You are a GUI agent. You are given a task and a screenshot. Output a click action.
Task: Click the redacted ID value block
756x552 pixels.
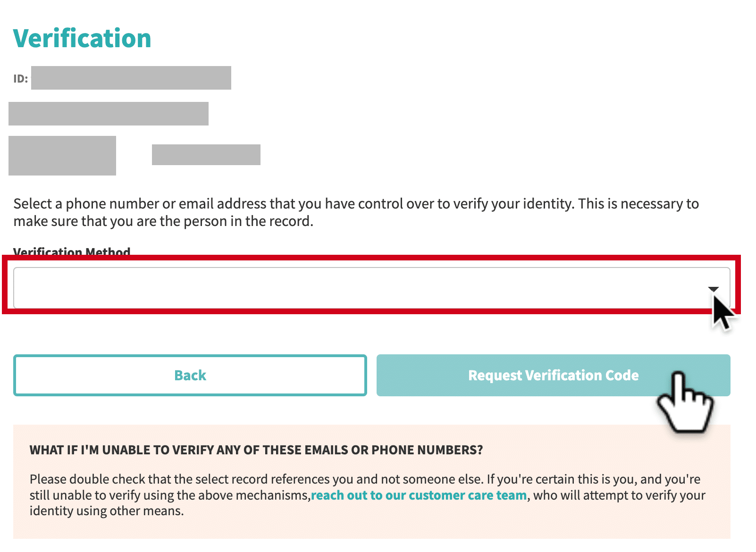point(131,78)
